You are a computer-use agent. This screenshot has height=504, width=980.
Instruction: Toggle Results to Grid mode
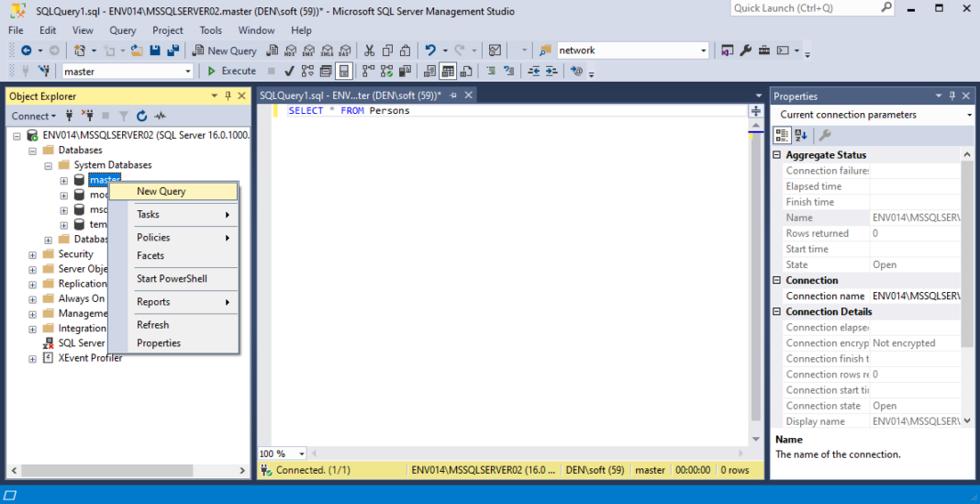tap(448, 71)
